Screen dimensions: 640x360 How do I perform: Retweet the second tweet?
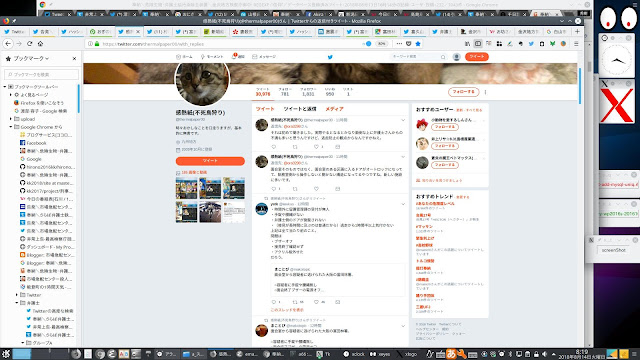pyautogui.click(x=295, y=189)
